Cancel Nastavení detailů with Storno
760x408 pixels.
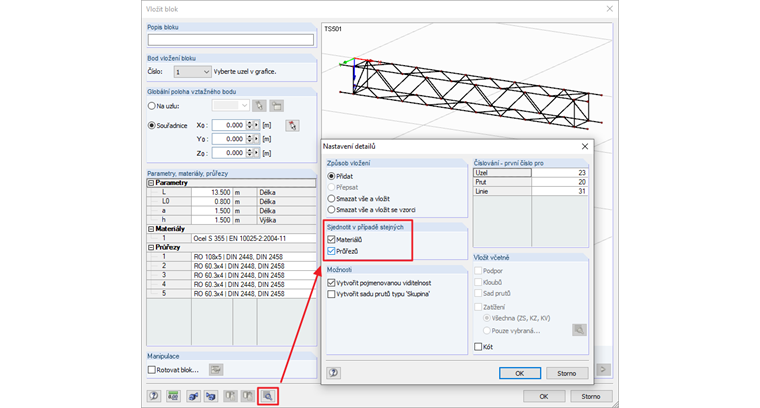(x=567, y=373)
